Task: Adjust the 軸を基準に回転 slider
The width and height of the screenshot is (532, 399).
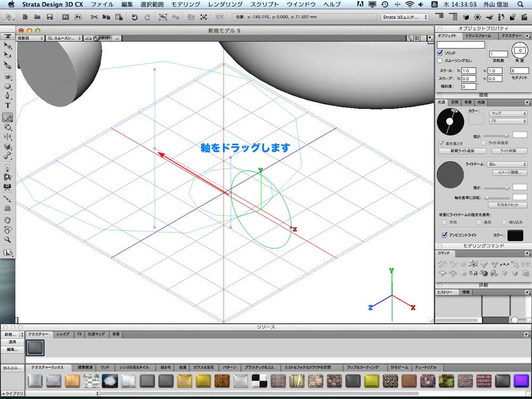Action: pyautogui.click(x=497, y=197)
